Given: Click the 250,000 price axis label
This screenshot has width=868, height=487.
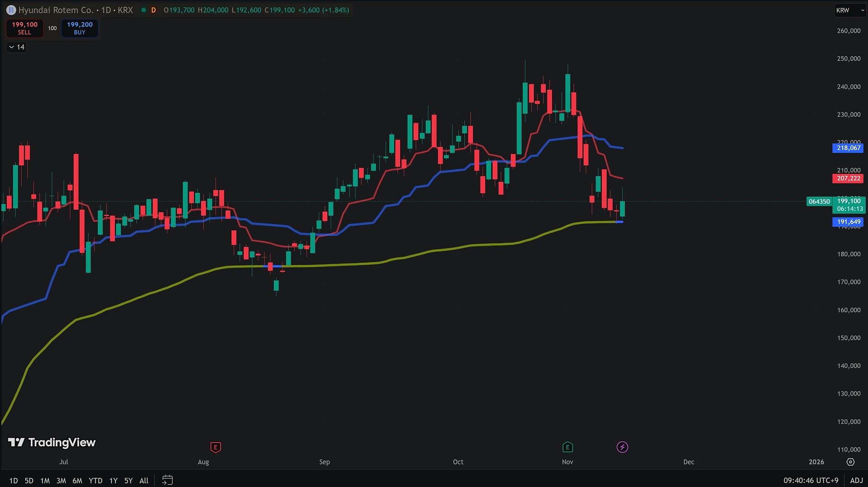Looking at the screenshot, I should [849, 59].
